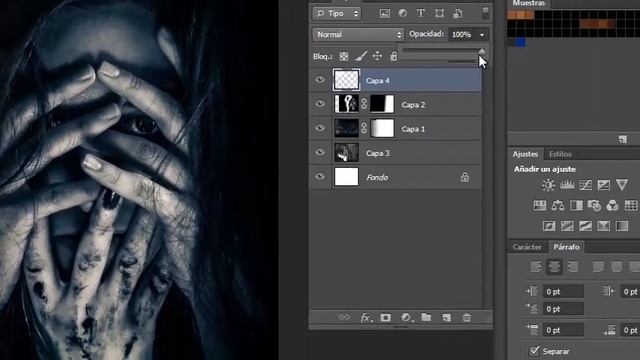Add a Levels adjustment
Viewport: 640px width, 360px height.
click(x=567, y=185)
